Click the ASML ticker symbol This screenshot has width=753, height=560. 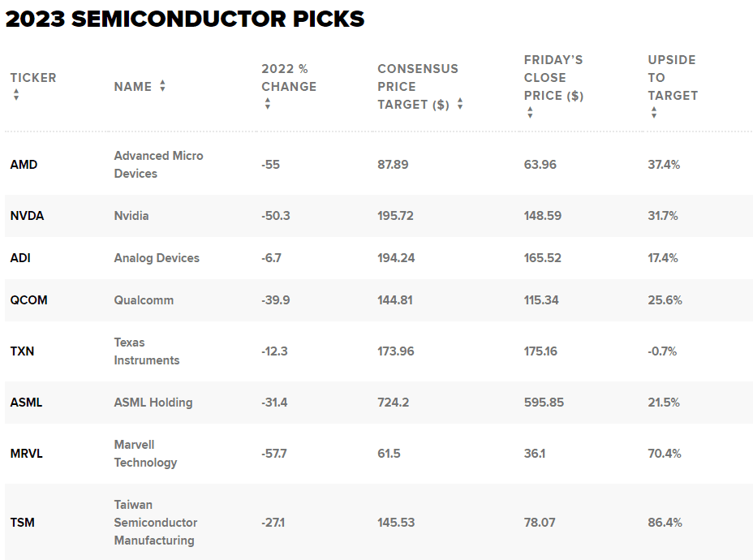27,403
